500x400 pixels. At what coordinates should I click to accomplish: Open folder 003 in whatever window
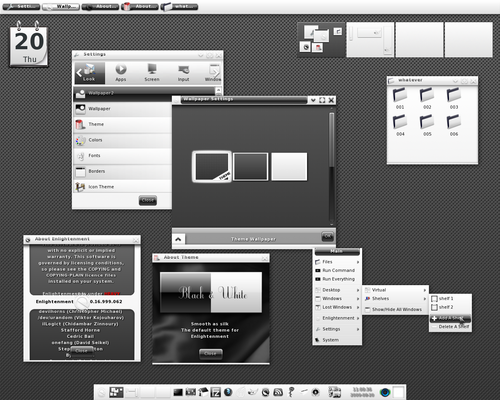(454, 98)
